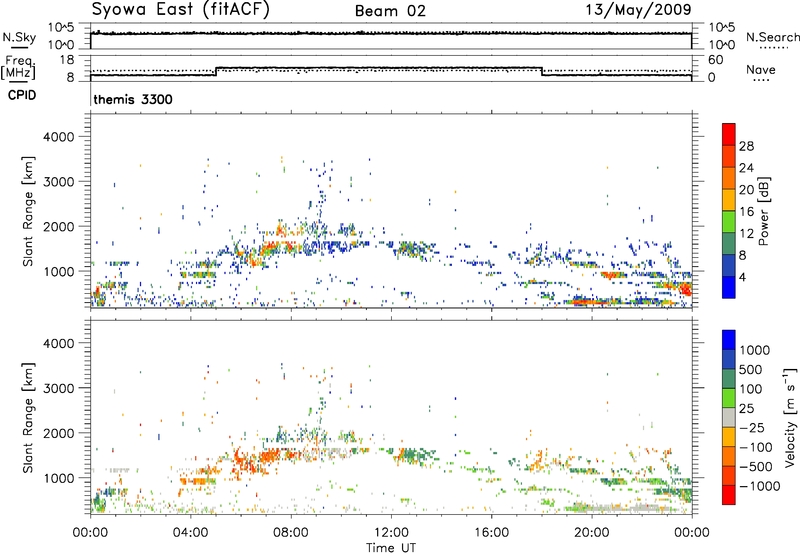
Task: Click the '2000' tick on the velocity panel
Action: pyautogui.click(x=59, y=433)
